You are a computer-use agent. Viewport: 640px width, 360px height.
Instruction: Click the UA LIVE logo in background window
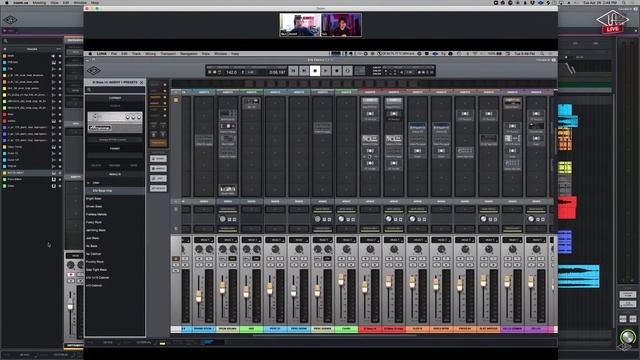613,21
